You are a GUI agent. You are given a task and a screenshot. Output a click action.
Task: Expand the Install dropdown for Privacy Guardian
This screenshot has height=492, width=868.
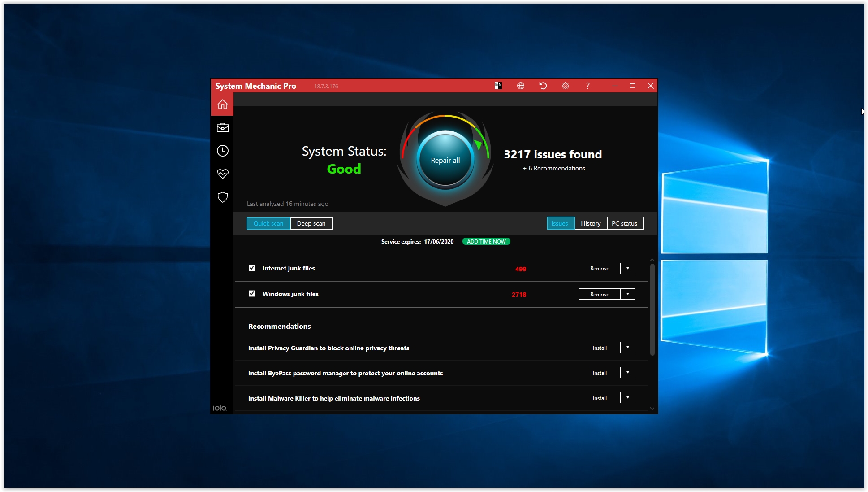click(627, 347)
